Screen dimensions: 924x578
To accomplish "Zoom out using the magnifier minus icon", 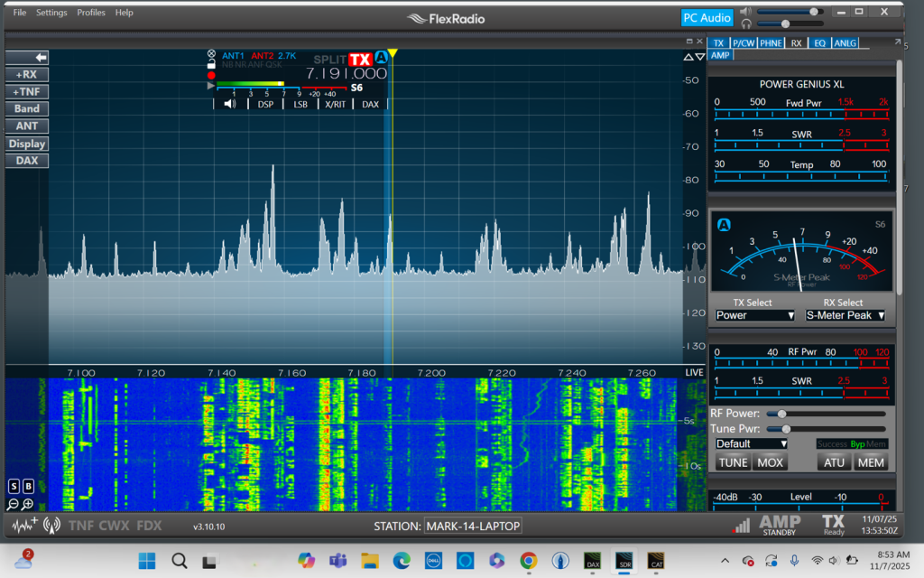I will (x=13, y=503).
